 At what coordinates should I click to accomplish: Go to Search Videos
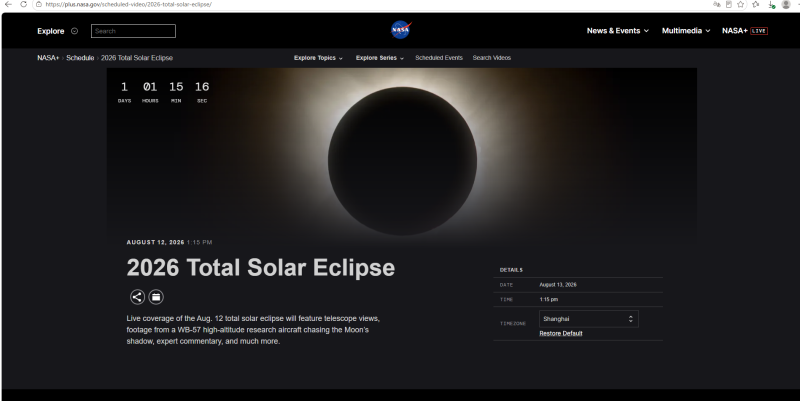(491, 58)
